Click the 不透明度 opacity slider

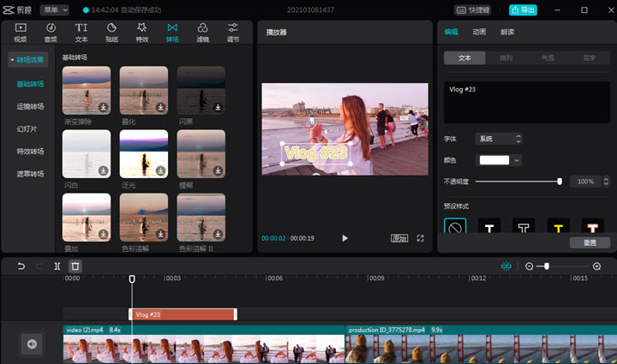tap(518, 182)
